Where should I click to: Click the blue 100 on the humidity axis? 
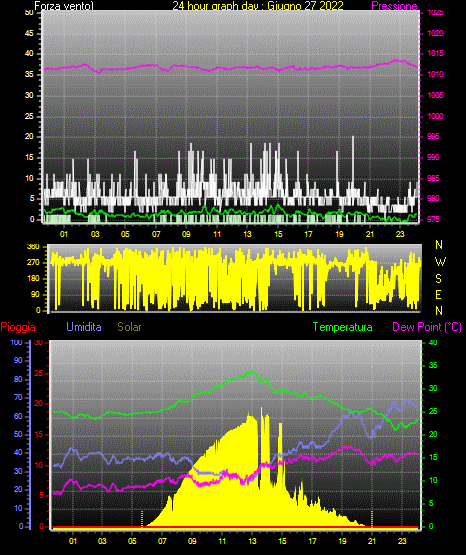click(x=17, y=342)
